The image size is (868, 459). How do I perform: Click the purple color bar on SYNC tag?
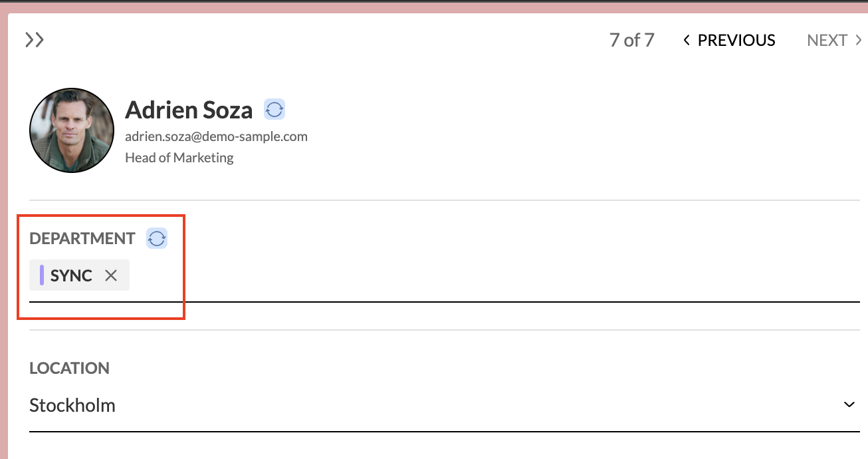tap(42, 275)
